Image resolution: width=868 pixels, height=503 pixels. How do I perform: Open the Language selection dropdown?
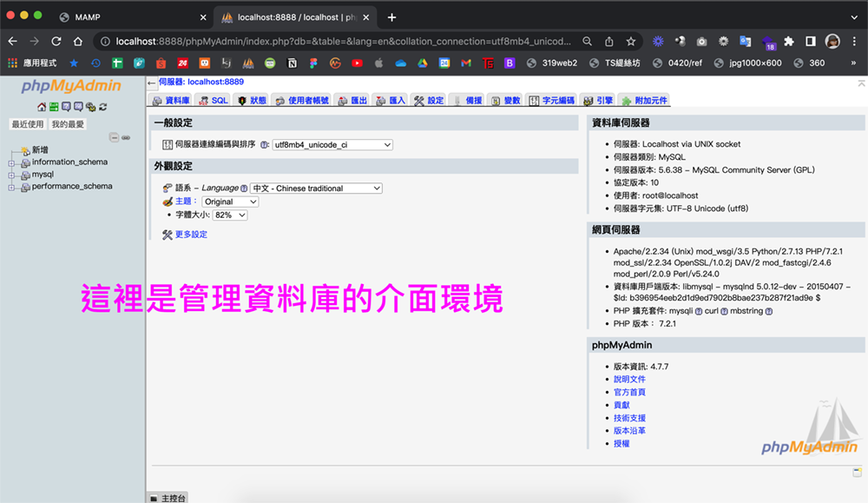[316, 189]
